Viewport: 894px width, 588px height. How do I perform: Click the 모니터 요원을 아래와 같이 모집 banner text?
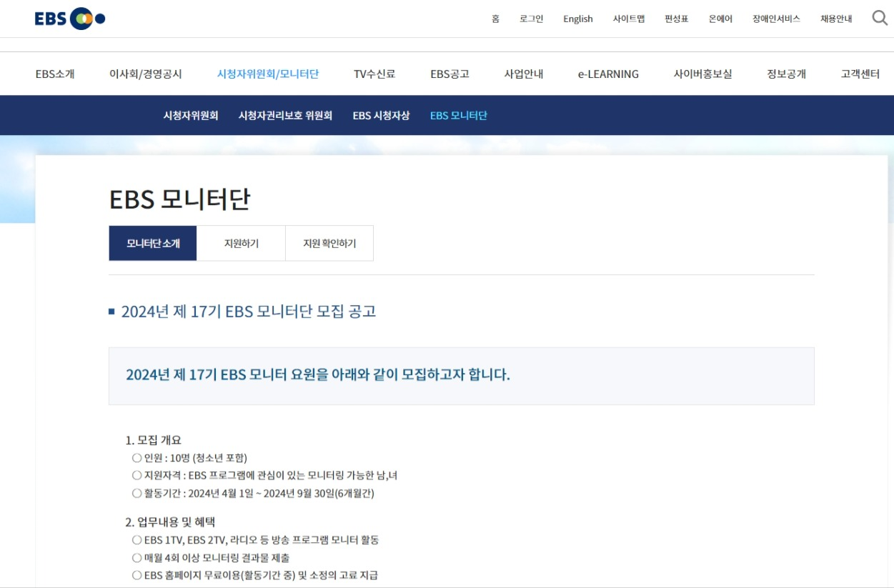(318, 374)
